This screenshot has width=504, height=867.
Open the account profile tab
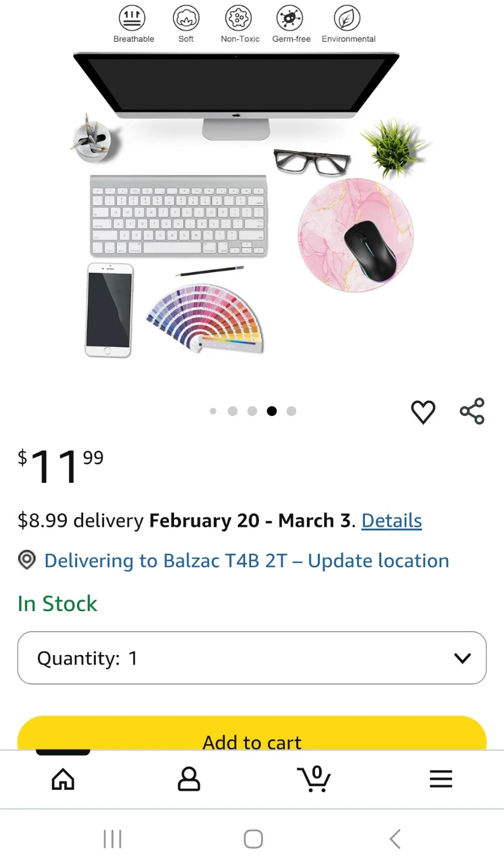tap(188, 779)
